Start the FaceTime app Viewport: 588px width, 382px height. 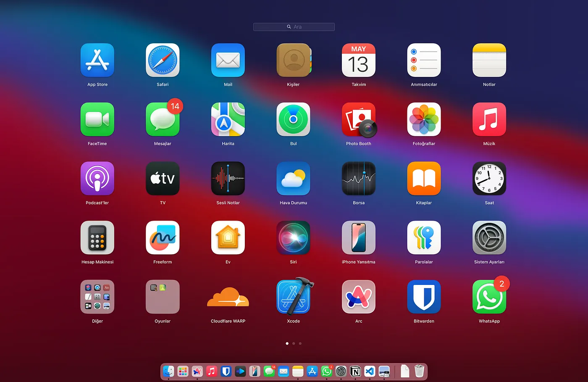pos(97,119)
